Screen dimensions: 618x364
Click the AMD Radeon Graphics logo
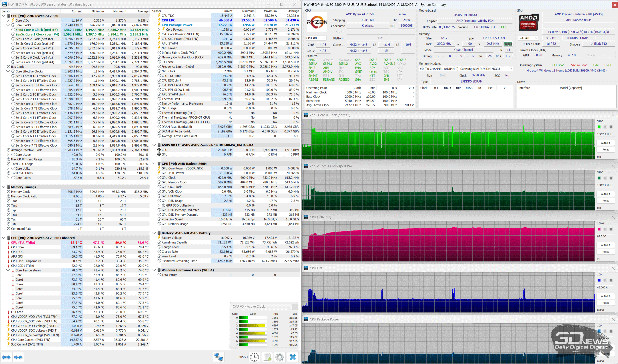pos(528,22)
